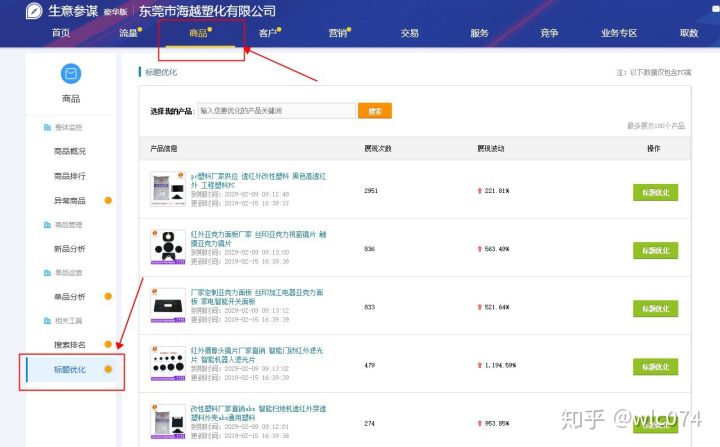Click the fluctuation value 221.81%

(496, 190)
